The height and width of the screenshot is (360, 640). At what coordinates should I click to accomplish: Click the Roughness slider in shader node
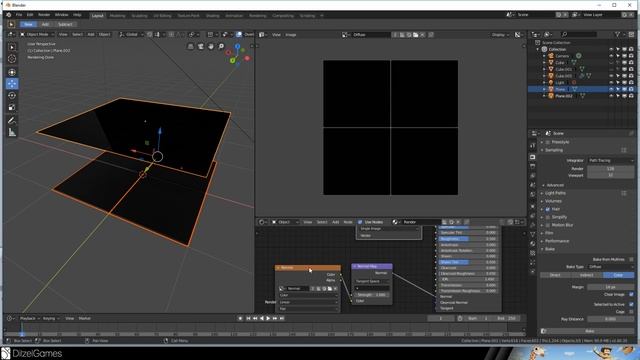(468, 239)
